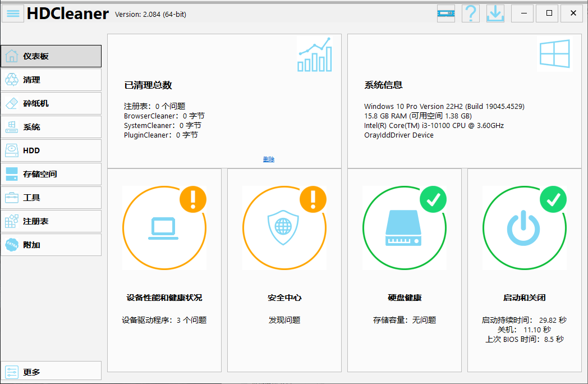View the 硬盘健康 disk health card
This screenshot has height=384, width=588.
coord(405,228)
